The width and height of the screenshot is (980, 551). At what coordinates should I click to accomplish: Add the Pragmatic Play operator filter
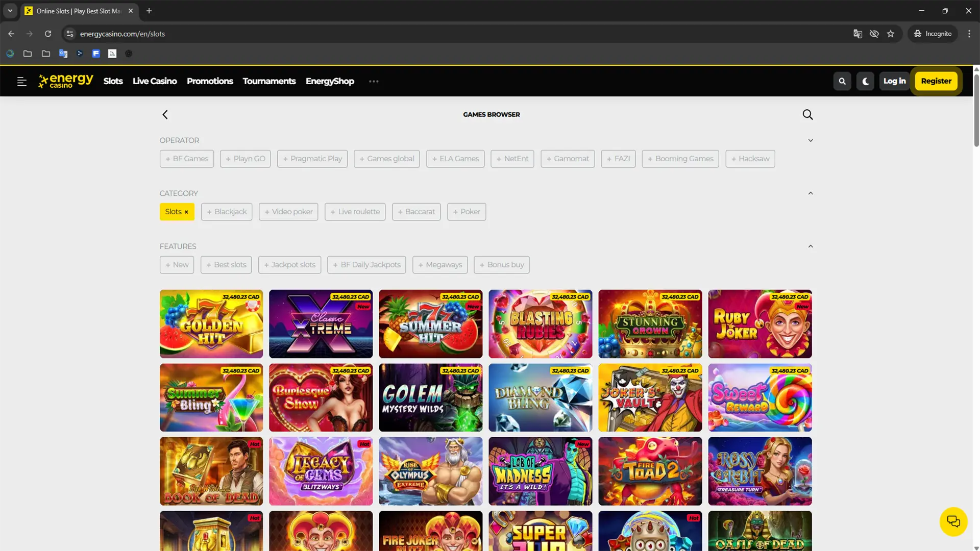point(312,159)
